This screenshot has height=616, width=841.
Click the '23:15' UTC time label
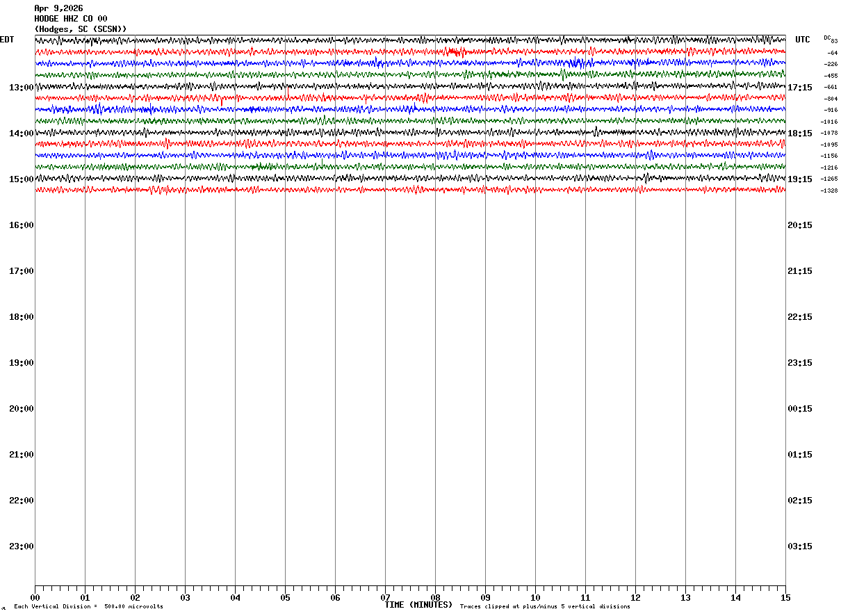click(800, 363)
